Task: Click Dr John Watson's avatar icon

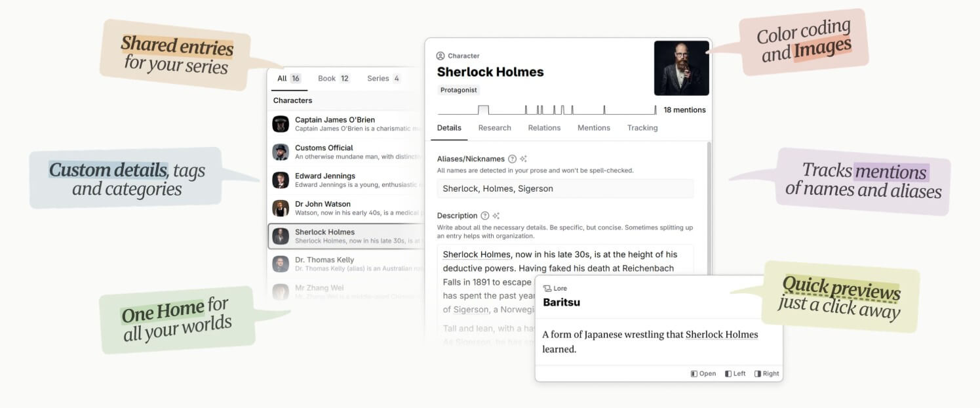Action: click(281, 209)
